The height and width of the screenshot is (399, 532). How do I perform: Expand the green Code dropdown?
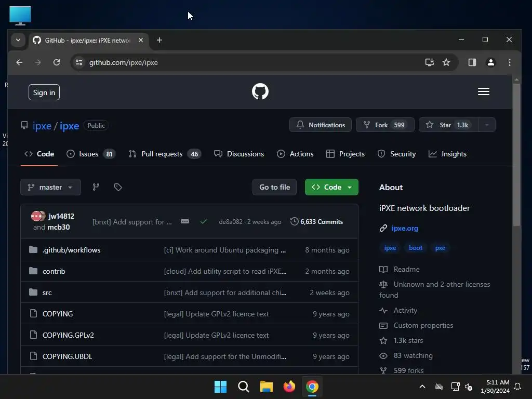(x=331, y=187)
